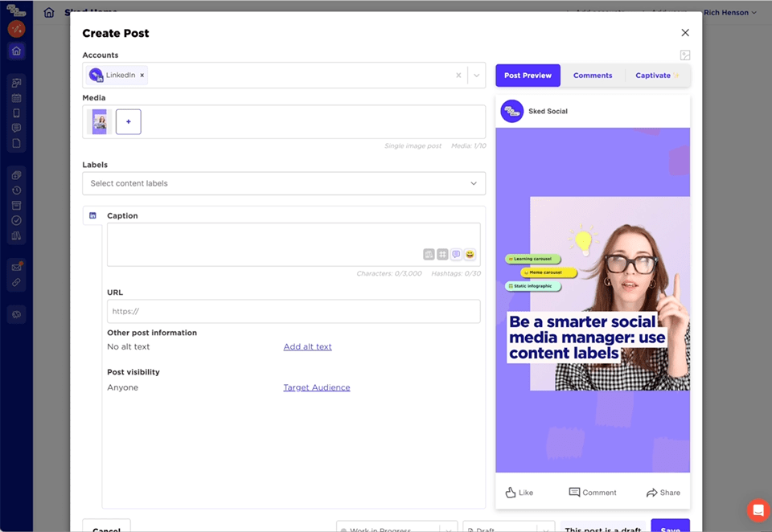Open the speech bubble comments icon in sidebar
The height and width of the screenshot is (532, 772).
(x=16, y=129)
